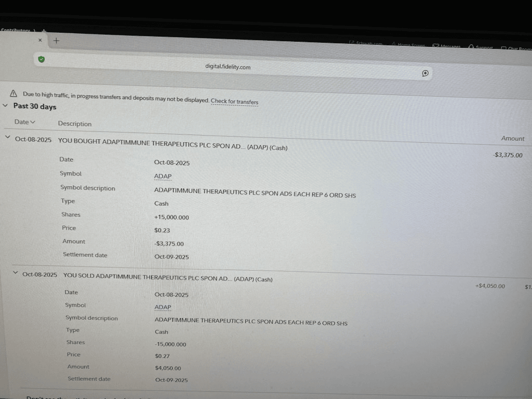Click the Oct-08-2025 date value in bought details
This screenshot has height=399, width=532.
[171, 163]
